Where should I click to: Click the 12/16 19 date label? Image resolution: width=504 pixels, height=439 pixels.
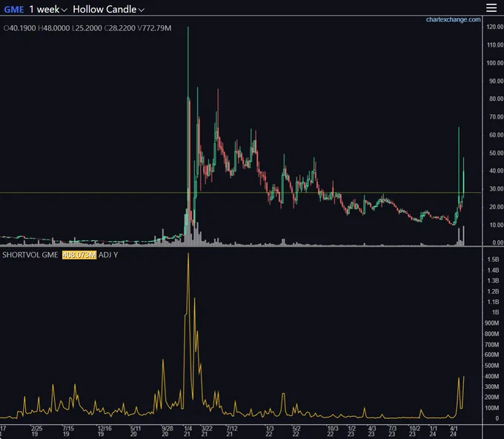tap(105, 432)
